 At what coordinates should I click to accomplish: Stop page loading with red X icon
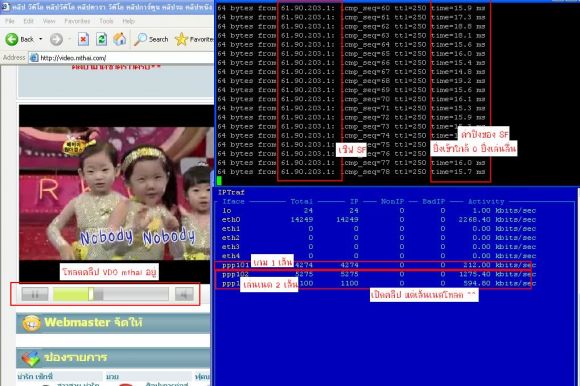point(84,39)
